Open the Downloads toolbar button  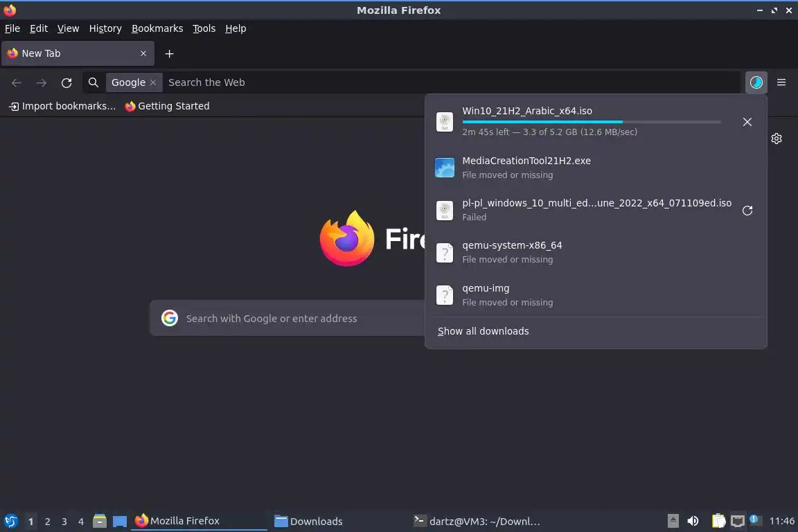coord(756,82)
